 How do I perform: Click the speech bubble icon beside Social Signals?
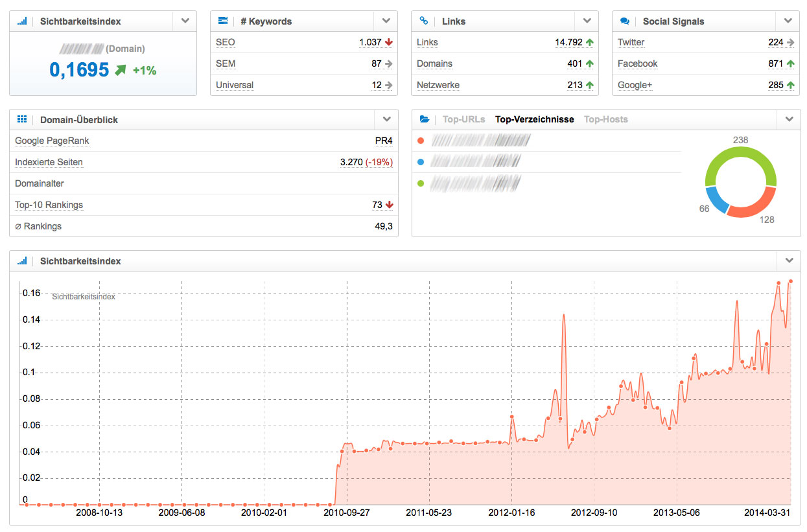click(x=625, y=21)
